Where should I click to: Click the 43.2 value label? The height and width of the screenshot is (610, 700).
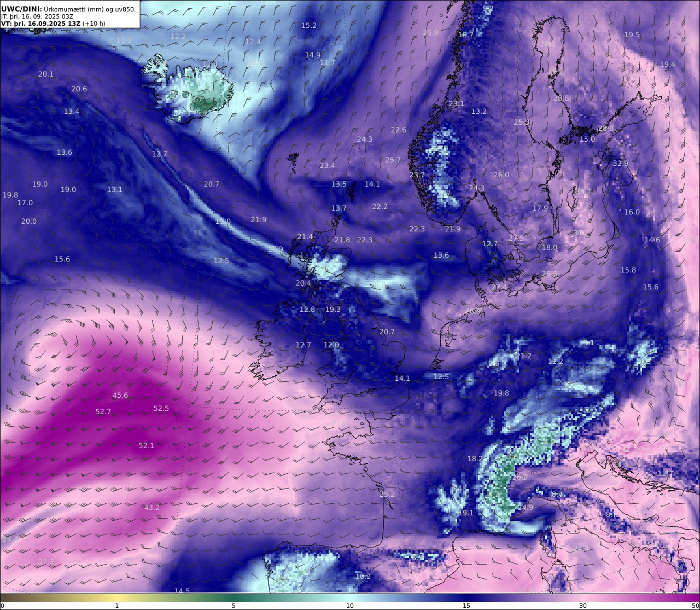click(x=152, y=507)
